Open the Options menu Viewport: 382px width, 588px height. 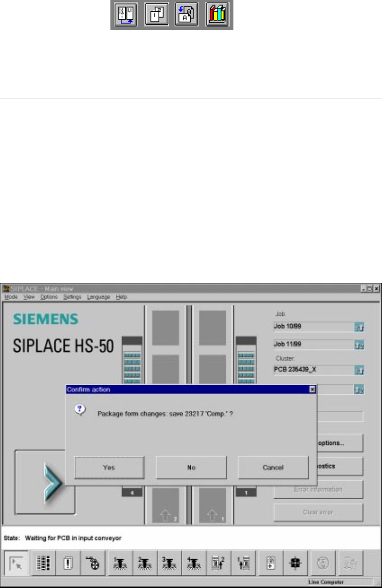click(49, 297)
